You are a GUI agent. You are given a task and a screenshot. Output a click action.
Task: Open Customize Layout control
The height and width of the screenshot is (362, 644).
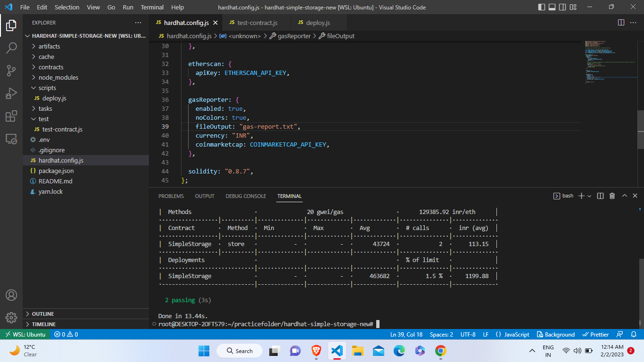[573, 7]
